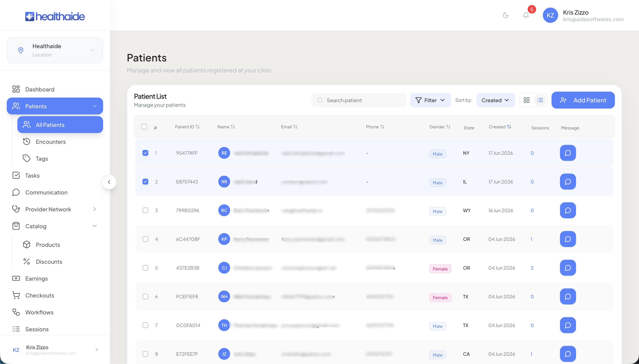Click RE avatar in row 1

pos(224,153)
